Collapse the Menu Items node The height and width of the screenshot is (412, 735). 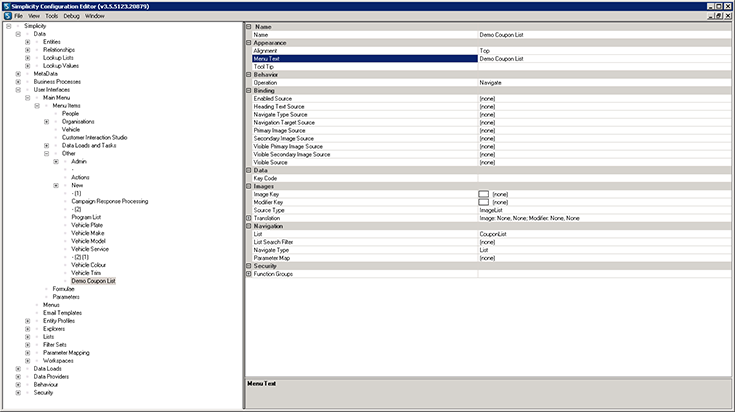tap(37, 106)
